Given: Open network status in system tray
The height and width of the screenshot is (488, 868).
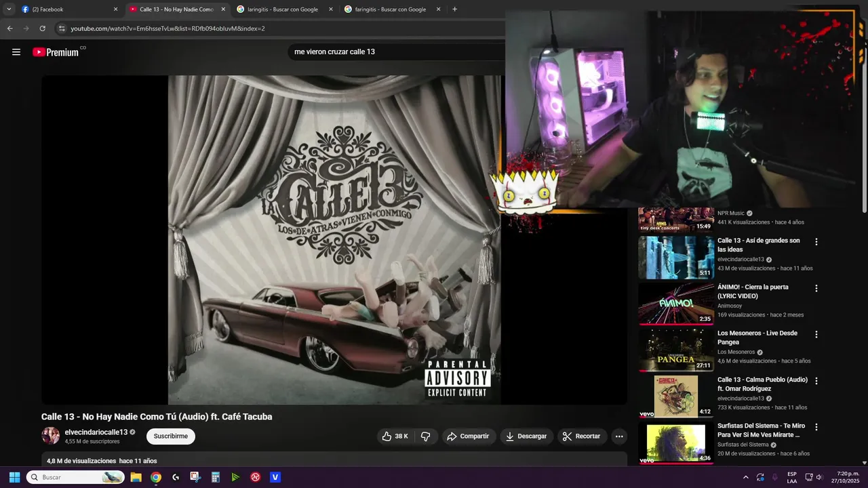Looking at the screenshot, I should tap(809, 477).
